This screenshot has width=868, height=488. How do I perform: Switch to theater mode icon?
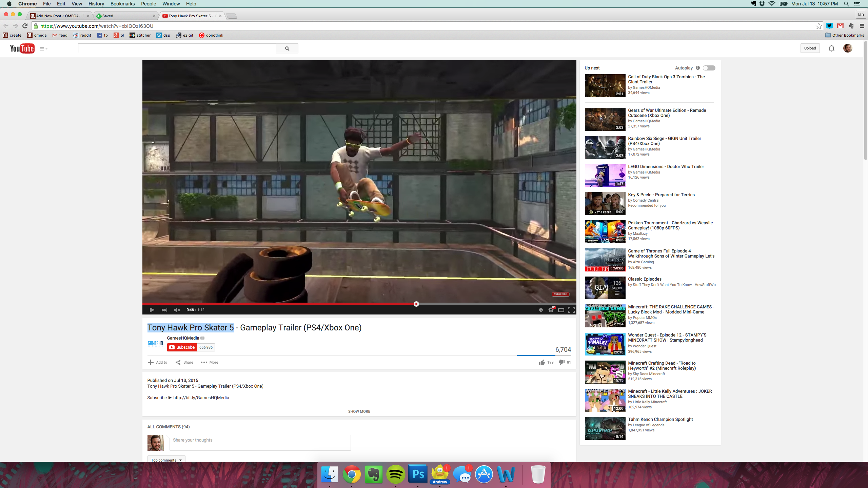561,310
